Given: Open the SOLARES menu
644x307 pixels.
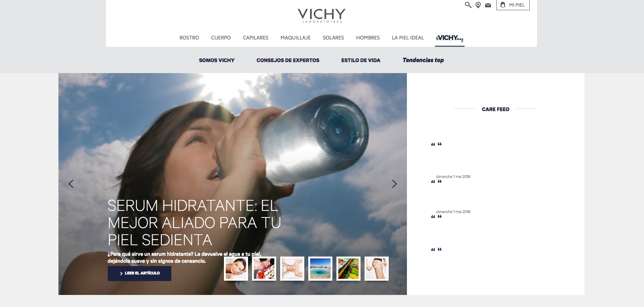Looking at the screenshot, I should tap(334, 38).
